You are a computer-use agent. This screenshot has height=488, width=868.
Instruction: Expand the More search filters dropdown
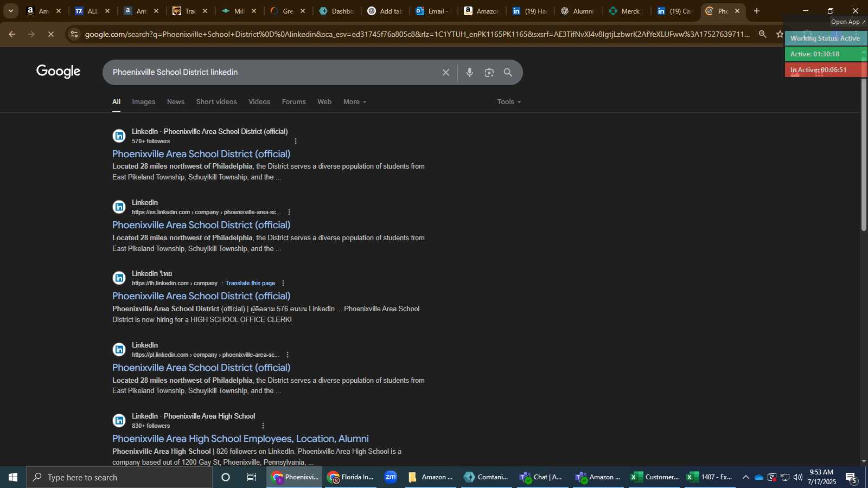coord(355,102)
